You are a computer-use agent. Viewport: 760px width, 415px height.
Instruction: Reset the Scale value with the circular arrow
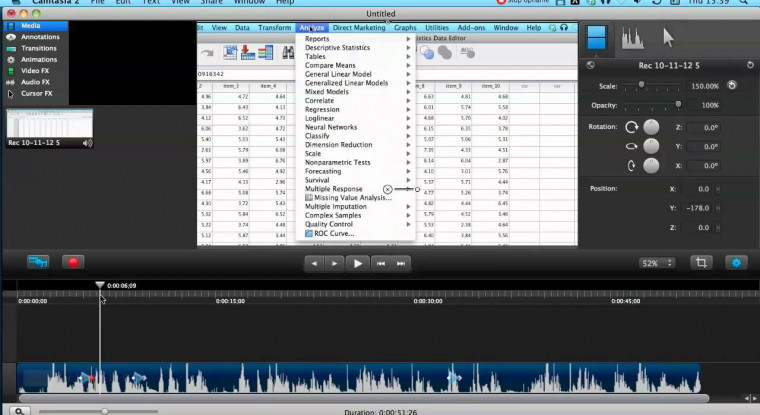click(732, 85)
